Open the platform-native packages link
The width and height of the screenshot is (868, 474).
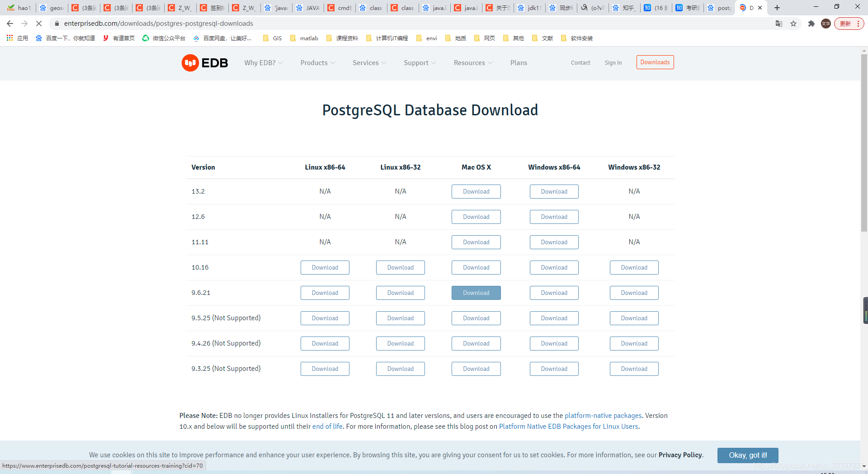pos(603,416)
